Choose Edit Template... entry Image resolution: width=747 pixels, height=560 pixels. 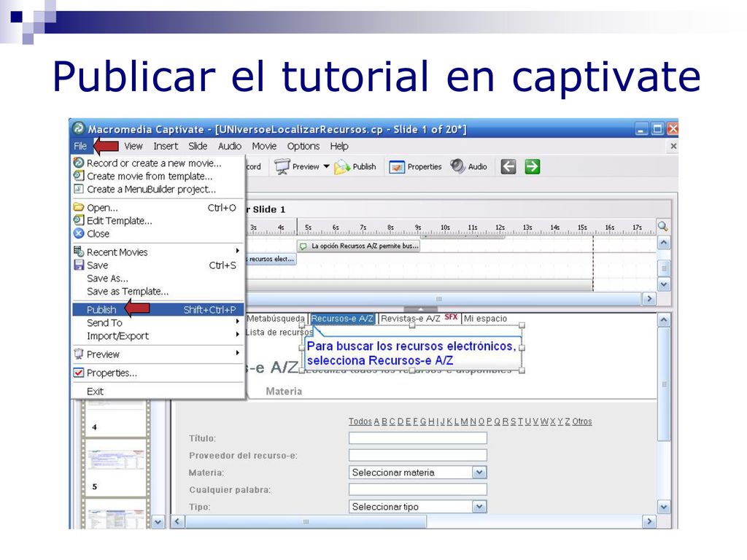158,220
